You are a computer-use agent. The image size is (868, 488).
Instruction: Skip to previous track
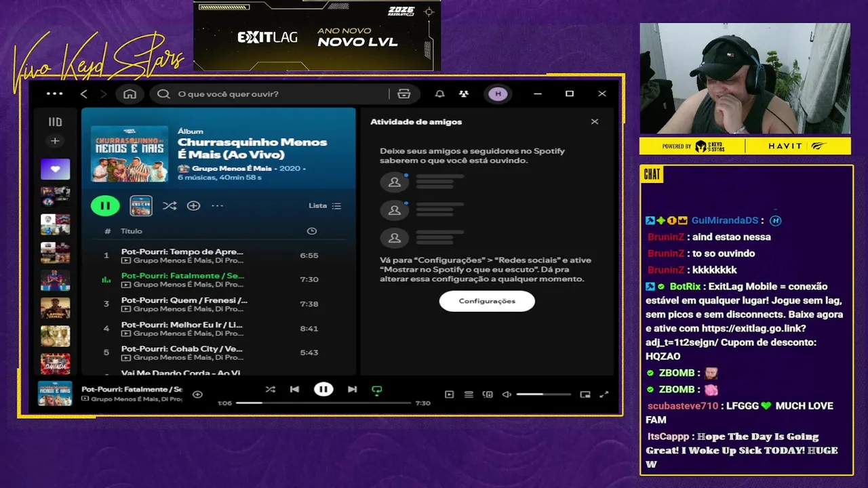[x=294, y=389]
